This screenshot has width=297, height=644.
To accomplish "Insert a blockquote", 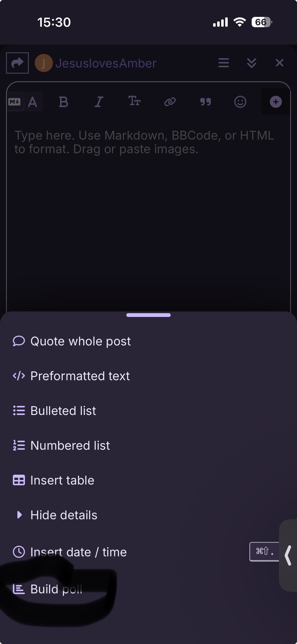I will 205,102.
